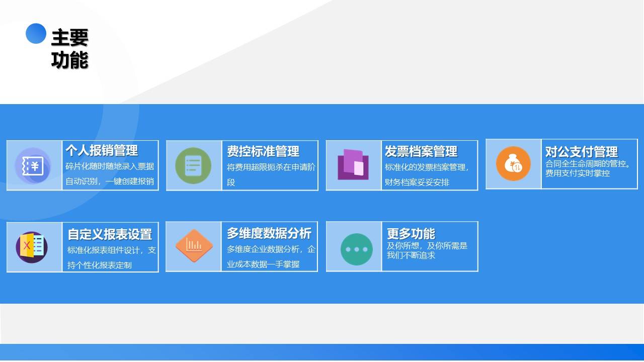Click the purple folder icon for 发票档案管理
Screen dimensions: 644x362
(353, 164)
